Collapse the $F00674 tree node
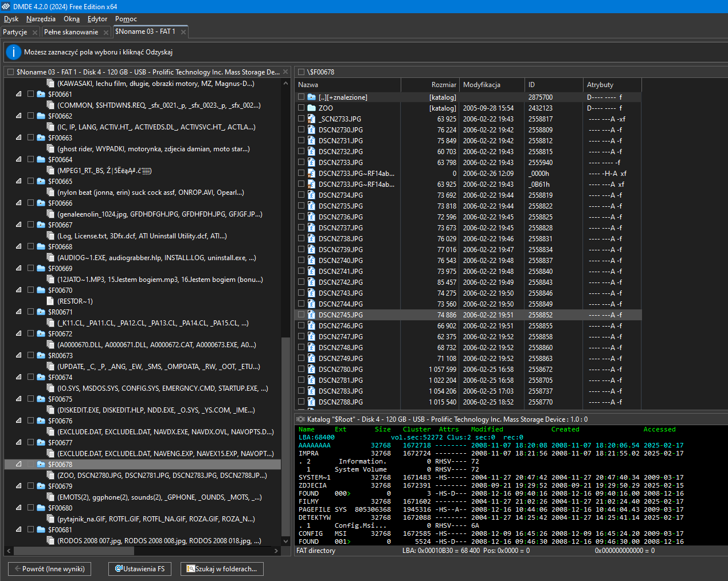Screen dimensions: 728x581 click(x=18, y=377)
